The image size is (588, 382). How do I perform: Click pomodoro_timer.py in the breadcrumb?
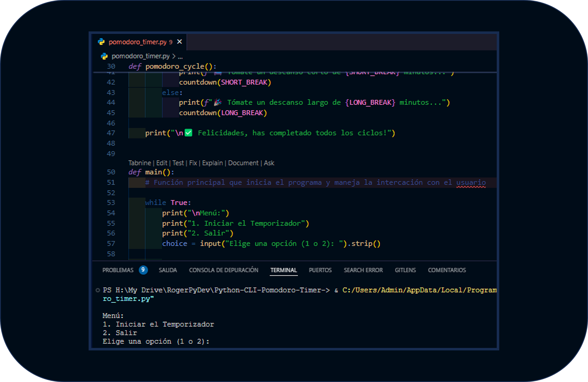(141, 56)
